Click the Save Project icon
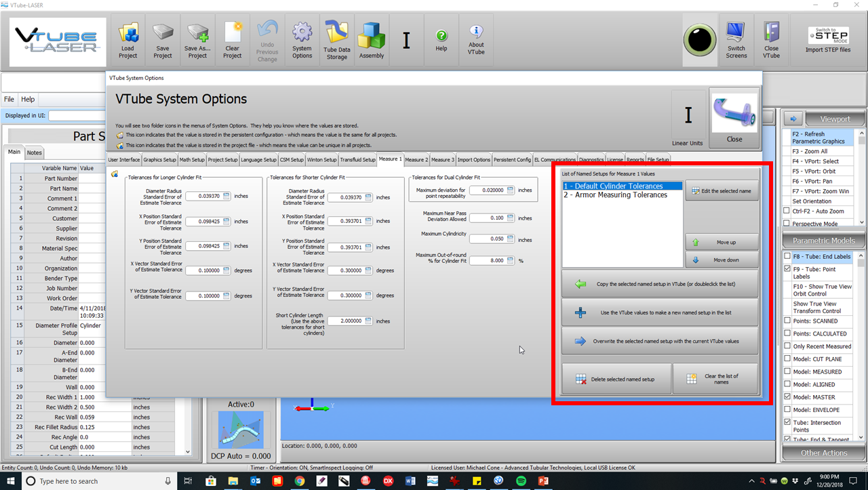This screenshot has height=490, width=868. coord(163,40)
